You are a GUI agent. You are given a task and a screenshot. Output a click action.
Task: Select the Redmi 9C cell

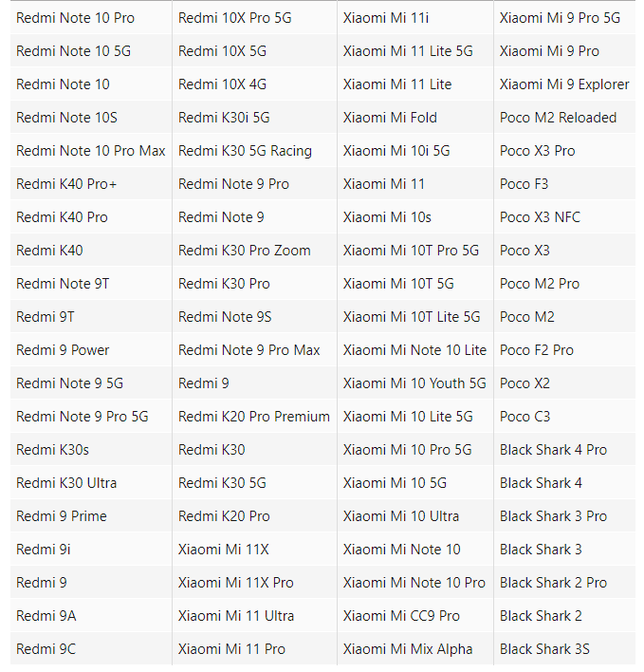click(46, 649)
